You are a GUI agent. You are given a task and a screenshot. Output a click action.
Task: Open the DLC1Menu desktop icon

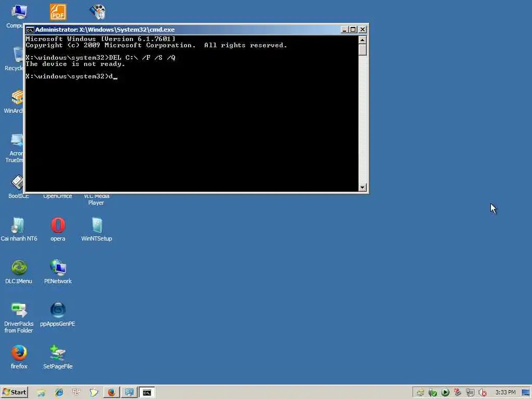pos(19,272)
